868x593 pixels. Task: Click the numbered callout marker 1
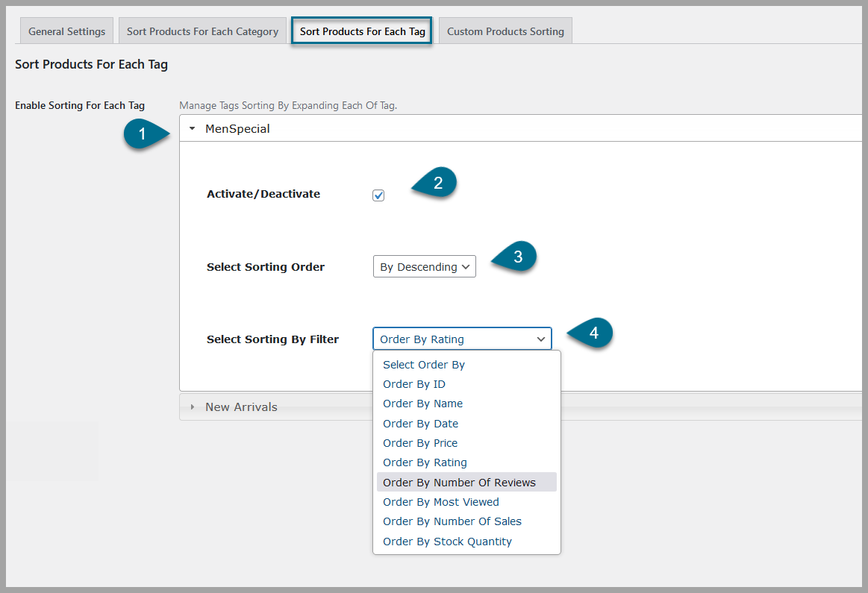coord(143,134)
